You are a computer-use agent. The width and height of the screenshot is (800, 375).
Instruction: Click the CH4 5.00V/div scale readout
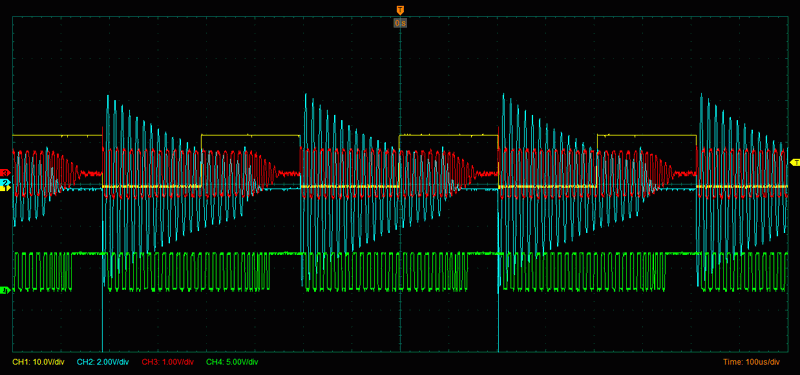[232, 362]
